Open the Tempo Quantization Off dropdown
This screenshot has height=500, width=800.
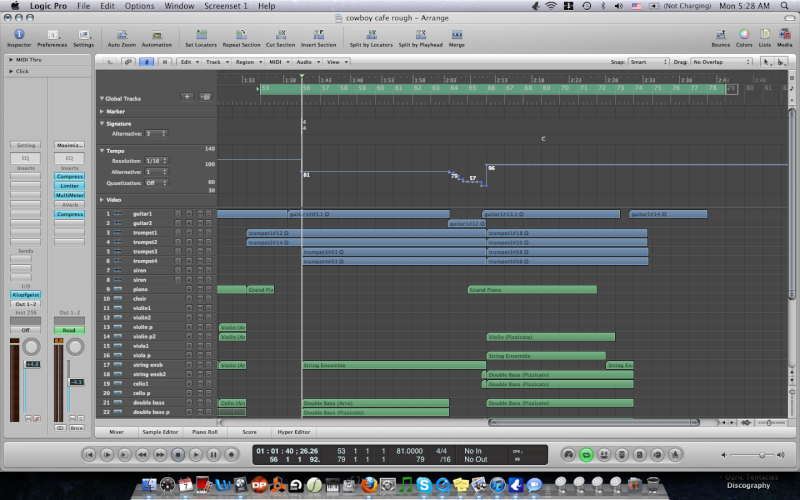[156, 183]
